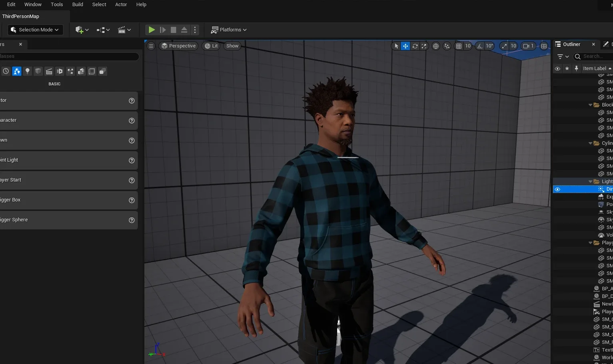Open the Platforms dropdown
Viewport: 613px width, 364px height.
[x=229, y=30]
